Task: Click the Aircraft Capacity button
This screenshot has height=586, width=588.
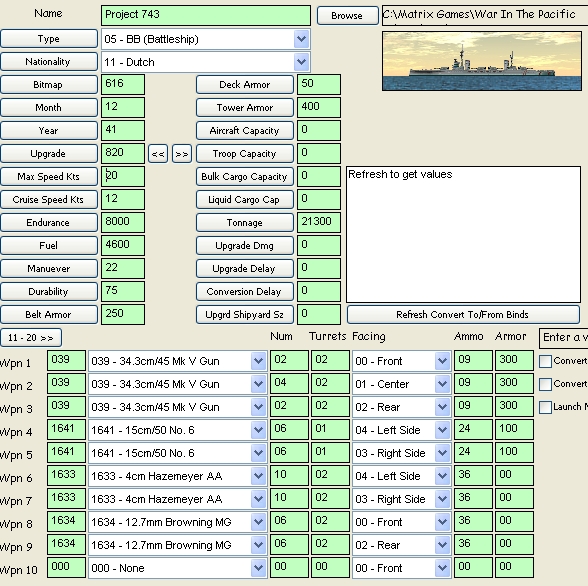Action: pos(244,130)
